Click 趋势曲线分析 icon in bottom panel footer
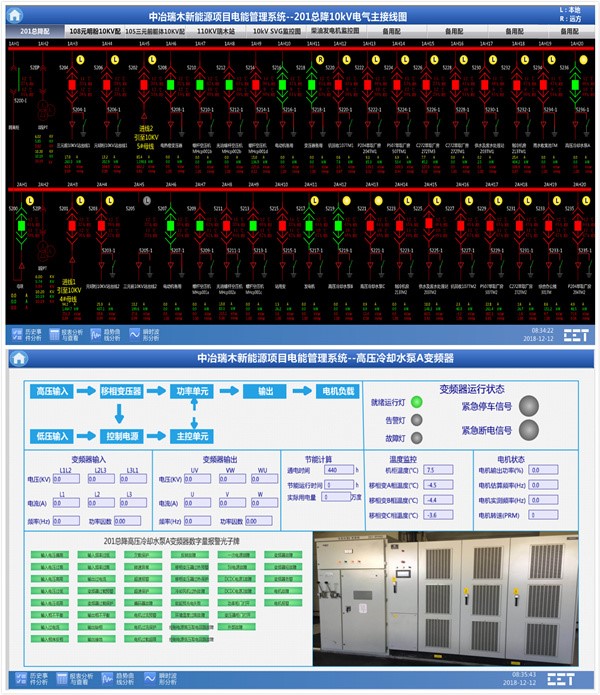The image size is (600, 695). (110, 680)
